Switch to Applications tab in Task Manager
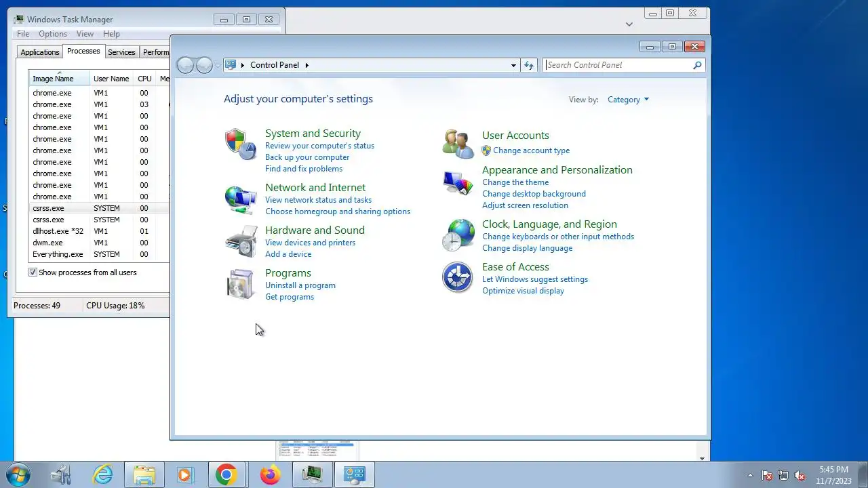The width and height of the screenshot is (868, 488). pyautogui.click(x=40, y=52)
